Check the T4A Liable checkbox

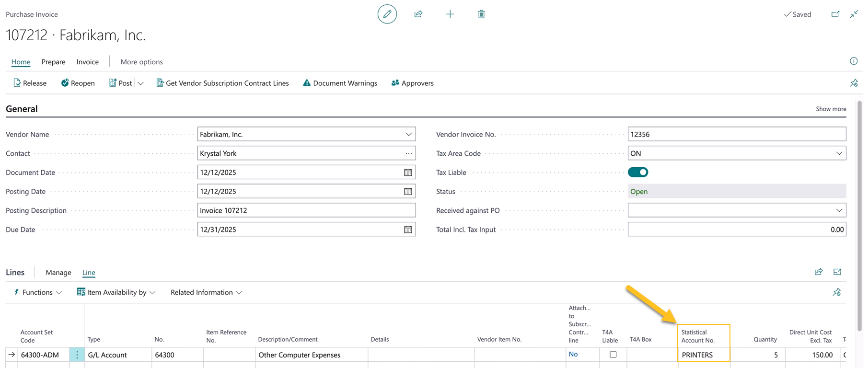613,355
